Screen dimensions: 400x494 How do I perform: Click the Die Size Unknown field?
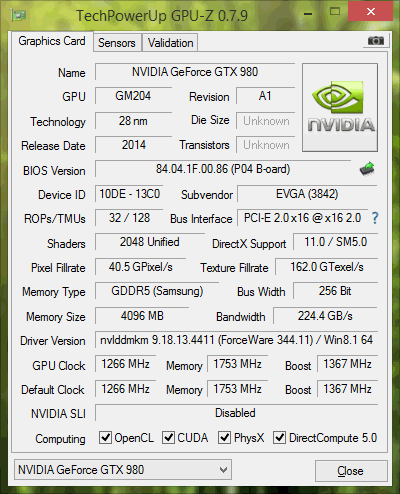coord(266,121)
